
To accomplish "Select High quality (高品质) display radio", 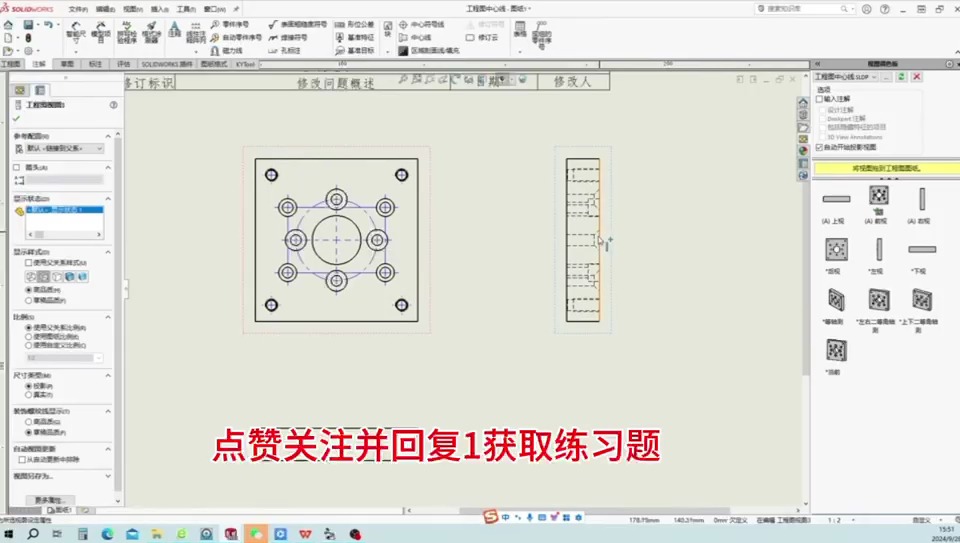I will 29,290.
